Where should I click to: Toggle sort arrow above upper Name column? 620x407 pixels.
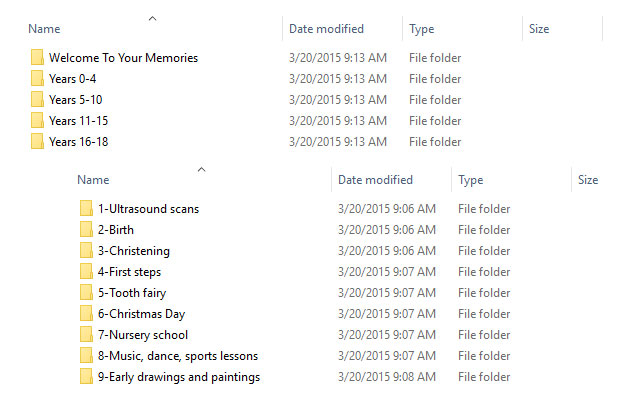coord(153,19)
